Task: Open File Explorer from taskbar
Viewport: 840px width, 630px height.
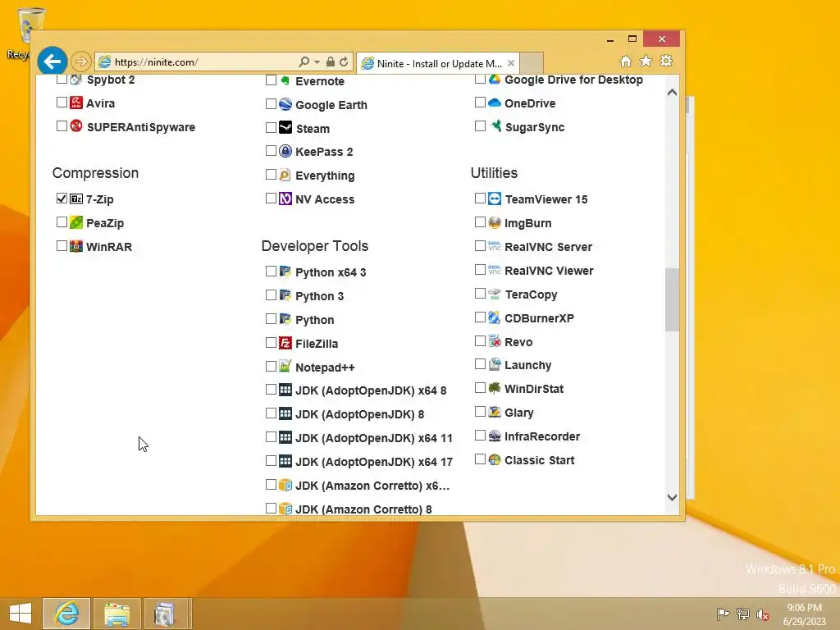Action: coord(117,614)
